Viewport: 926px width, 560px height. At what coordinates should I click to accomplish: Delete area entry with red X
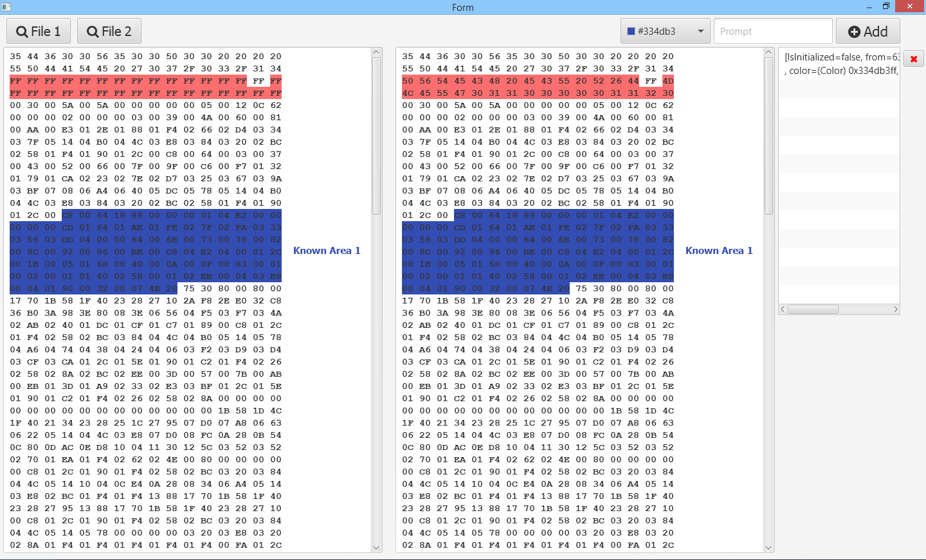pos(913,59)
